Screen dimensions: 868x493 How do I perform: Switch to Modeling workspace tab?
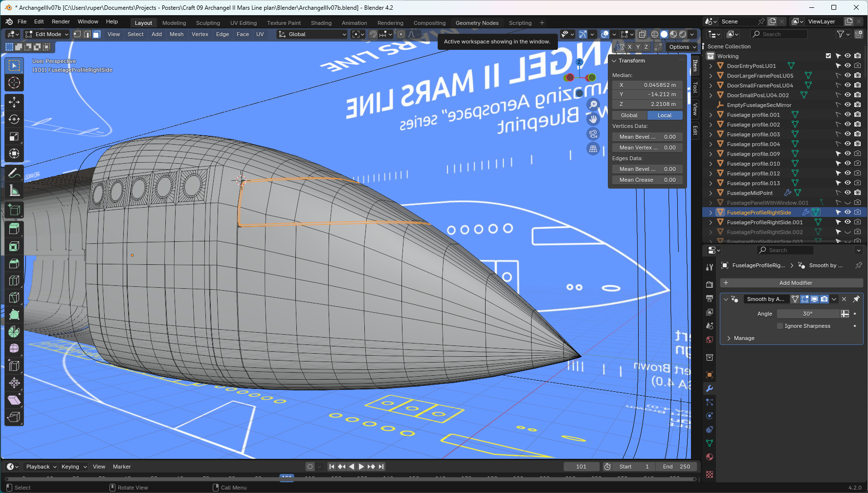coord(174,23)
